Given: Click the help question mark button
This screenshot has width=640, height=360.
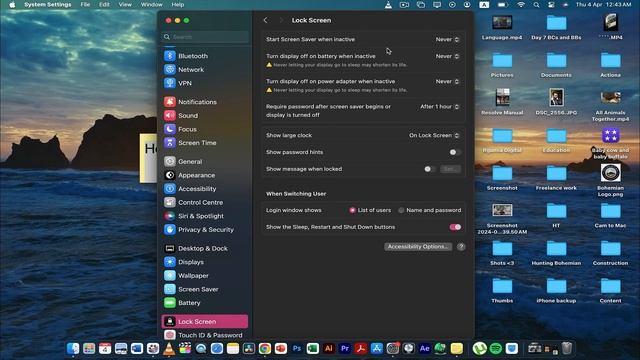Looking at the screenshot, I should 461,247.
